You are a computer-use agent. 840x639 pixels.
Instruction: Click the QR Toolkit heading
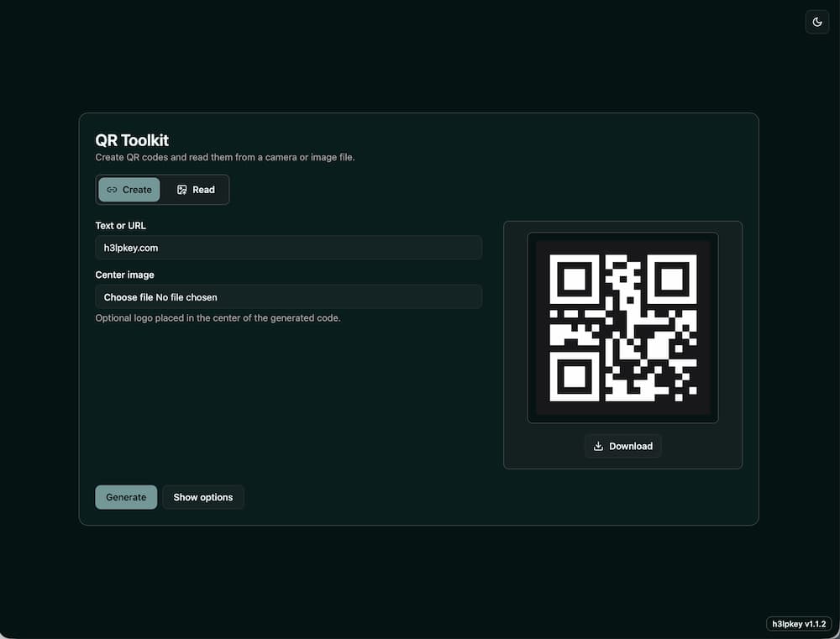point(132,140)
